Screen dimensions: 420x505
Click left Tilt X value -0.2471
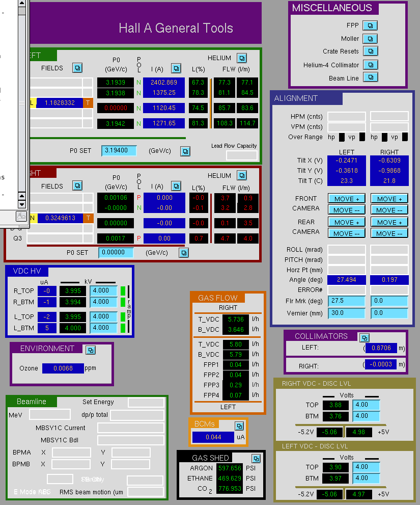pos(347,161)
